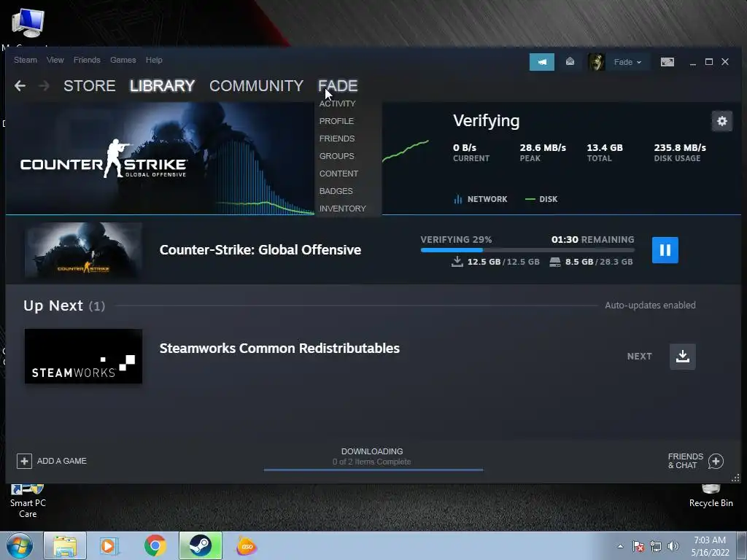Open the Recycle Bin desktop icon
This screenshot has height=560, width=747.
pos(711,496)
